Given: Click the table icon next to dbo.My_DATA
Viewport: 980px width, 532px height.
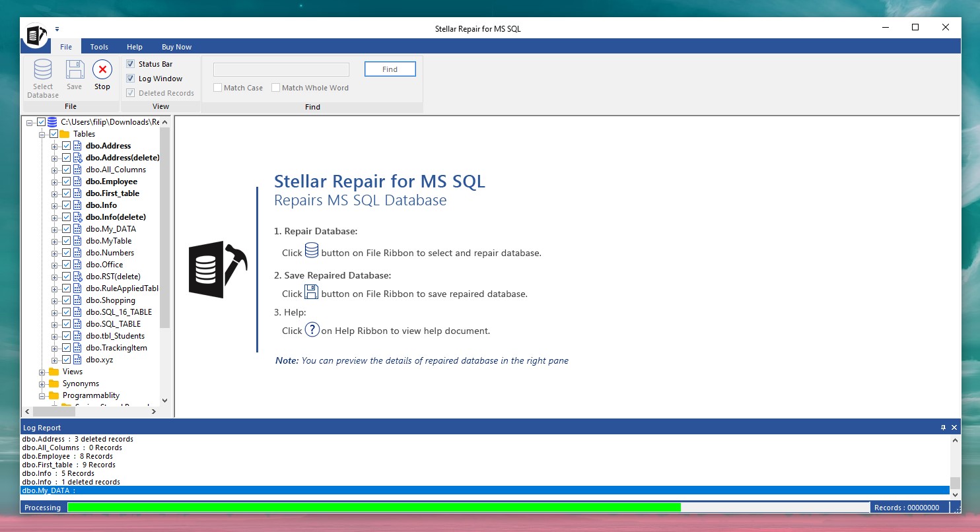Looking at the screenshot, I should coord(78,229).
